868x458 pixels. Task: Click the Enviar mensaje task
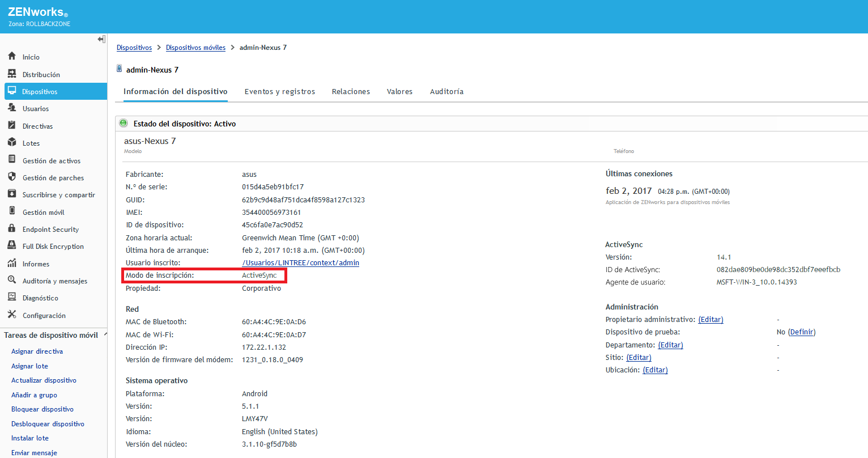(x=34, y=453)
